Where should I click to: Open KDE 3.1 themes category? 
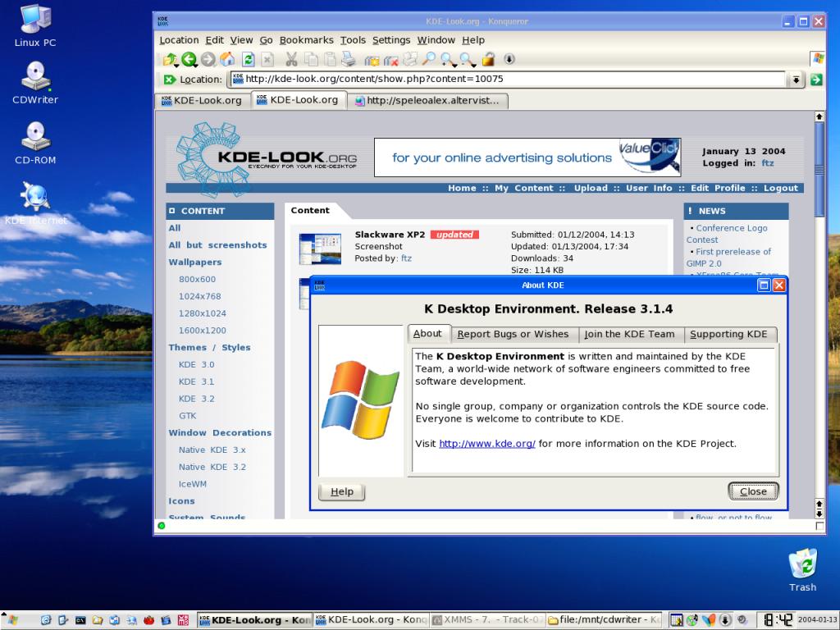[196, 381]
